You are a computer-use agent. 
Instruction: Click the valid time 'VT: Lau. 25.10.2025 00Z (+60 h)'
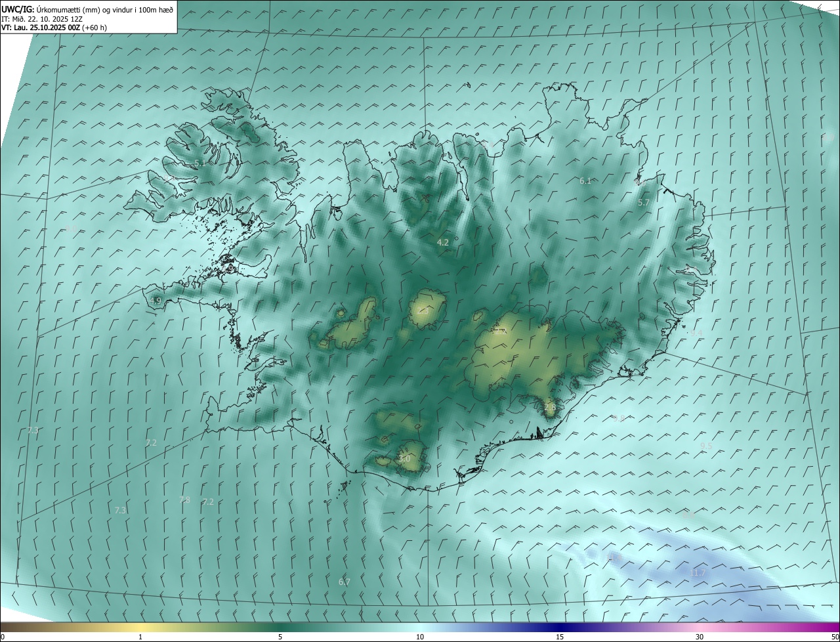pyautogui.click(x=54, y=28)
